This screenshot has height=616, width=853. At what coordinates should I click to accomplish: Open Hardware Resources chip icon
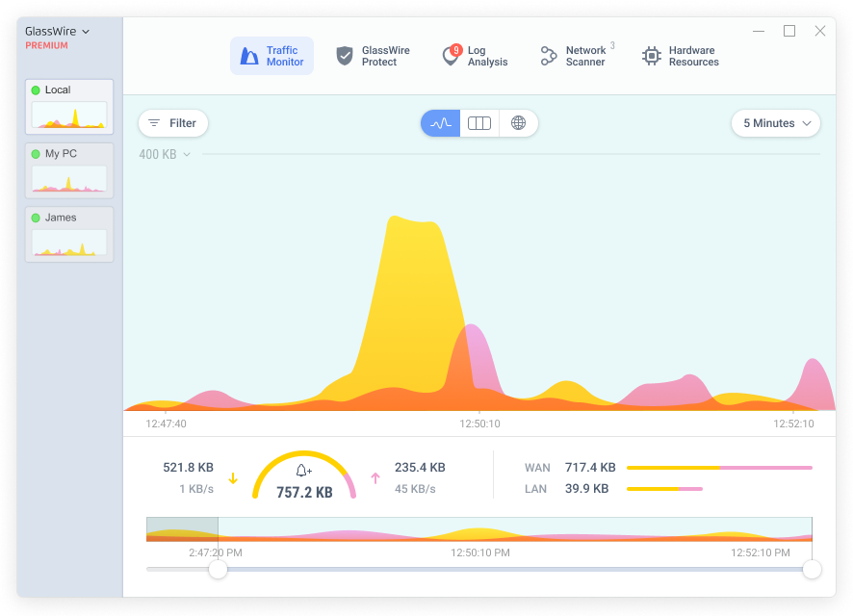click(651, 56)
